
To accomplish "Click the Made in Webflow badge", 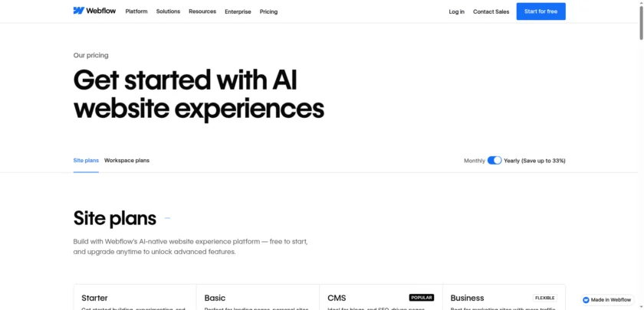I will (x=607, y=300).
